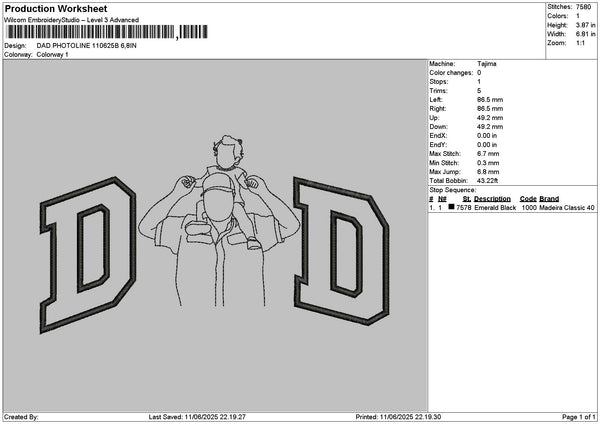
Task: Click the 'Stop Sequence:' heading
Action: (x=453, y=190)
